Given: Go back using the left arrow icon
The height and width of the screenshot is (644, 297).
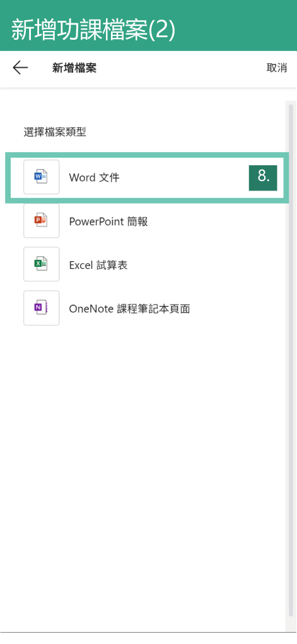Looking at the screenshot, I should pos(20,67).
